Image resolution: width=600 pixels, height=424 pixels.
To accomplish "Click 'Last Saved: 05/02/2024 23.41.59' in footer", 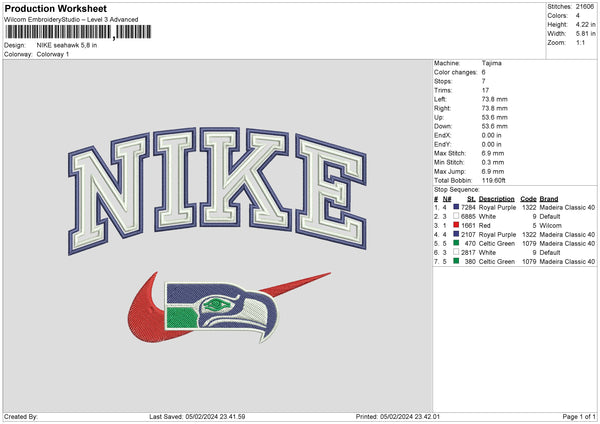I will point(197,416).
